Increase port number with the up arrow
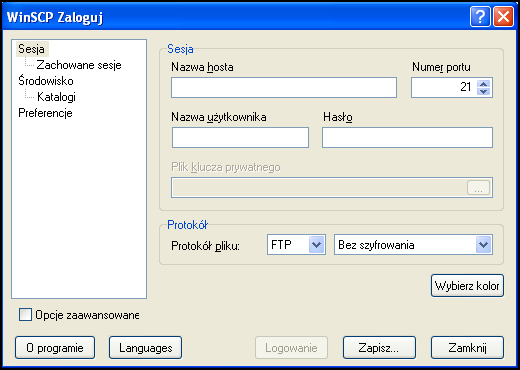Viewport: 520px width, 370px height. (x=484, y=84)
